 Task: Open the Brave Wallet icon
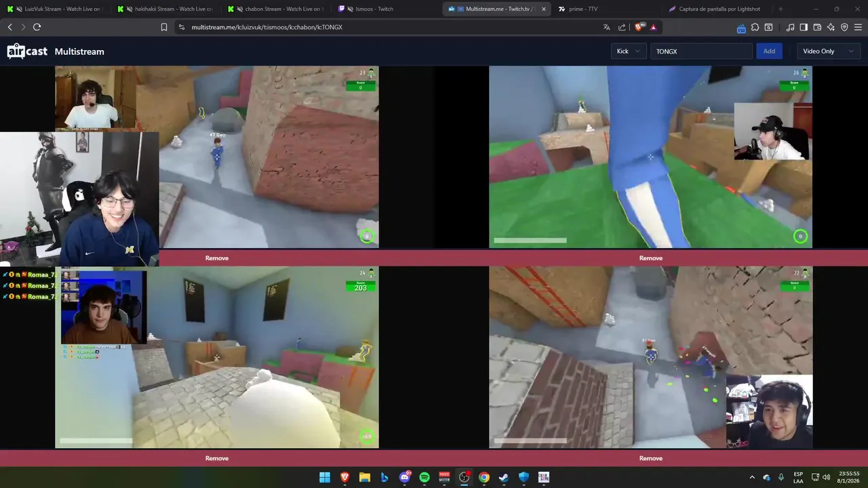(x=817, y=27)
